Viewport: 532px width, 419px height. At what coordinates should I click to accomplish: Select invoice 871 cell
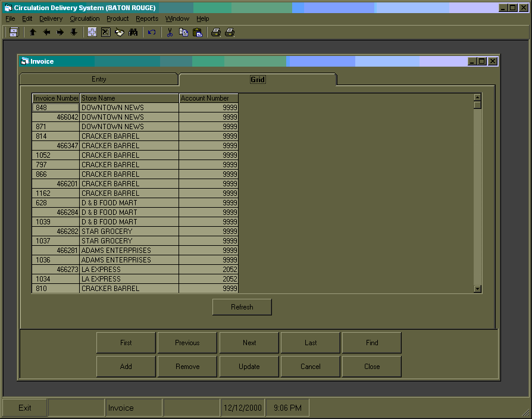56,127
